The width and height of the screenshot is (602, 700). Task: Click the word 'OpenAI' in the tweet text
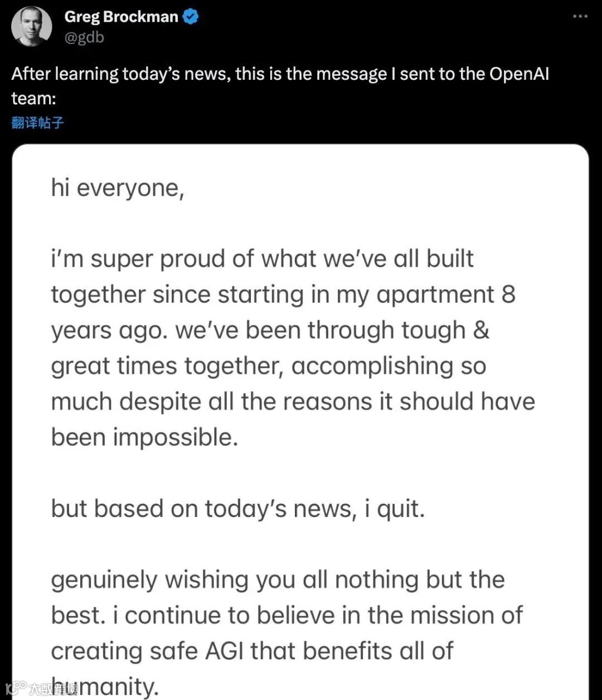[520, 74]
